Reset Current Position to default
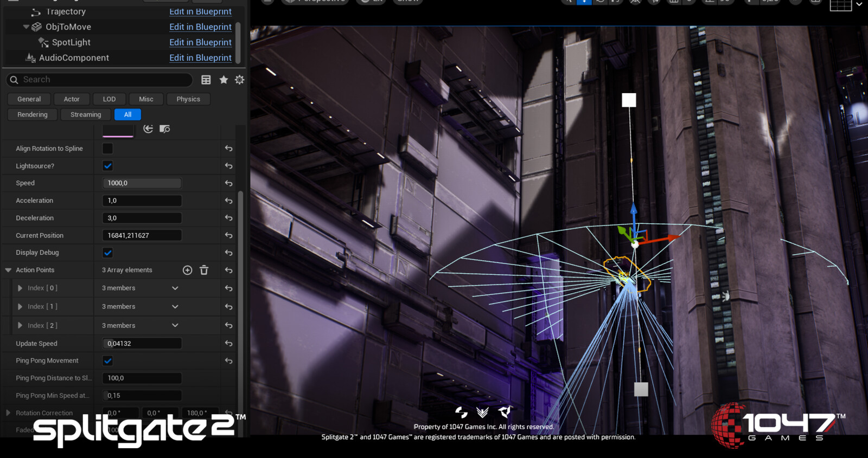 [x=229, y=235]
